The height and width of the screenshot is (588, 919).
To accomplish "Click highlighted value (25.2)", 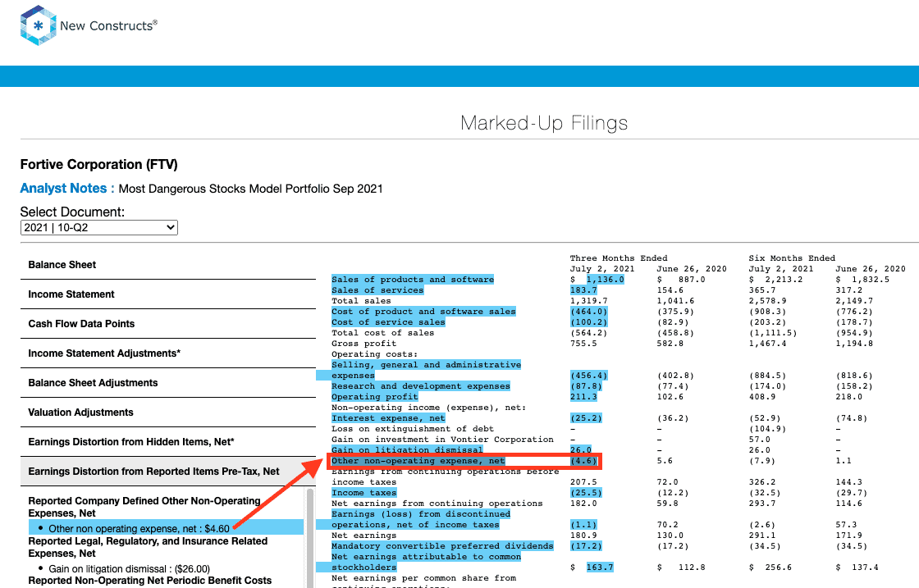I will (x=586, y=418).
